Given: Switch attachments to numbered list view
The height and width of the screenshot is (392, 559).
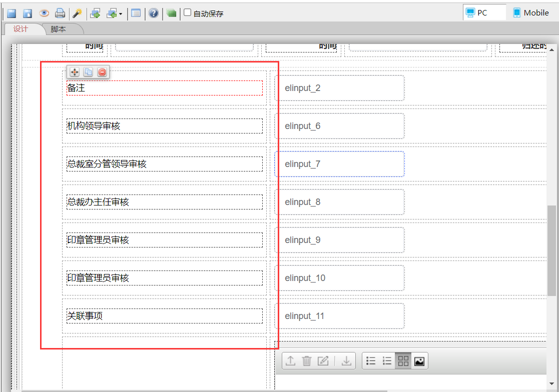Looking at the screenshot, I should click(x=387, y=361).
